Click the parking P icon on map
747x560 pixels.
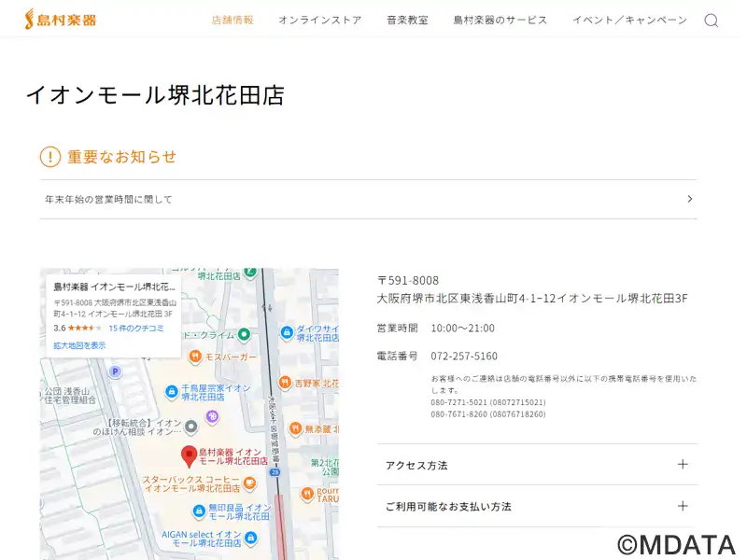(x=115, y=371)
